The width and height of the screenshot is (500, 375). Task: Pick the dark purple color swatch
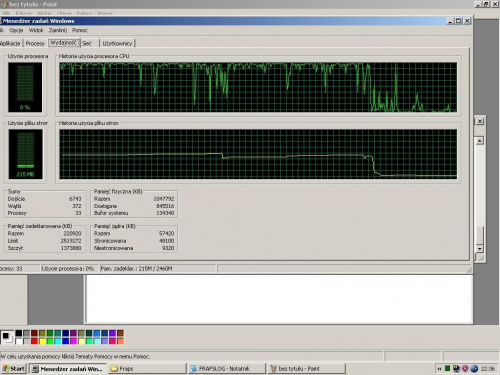point(73,333)
